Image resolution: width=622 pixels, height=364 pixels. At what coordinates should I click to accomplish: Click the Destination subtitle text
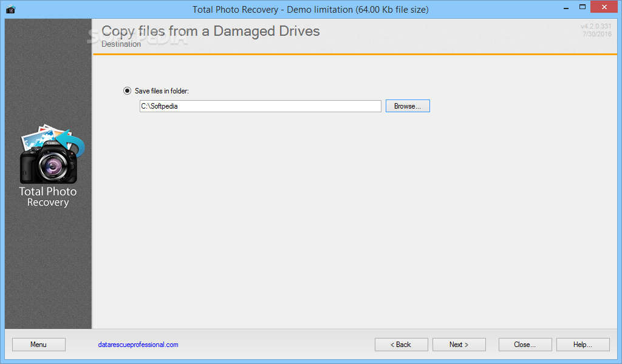pyautogui.click(x=121, y=44)
